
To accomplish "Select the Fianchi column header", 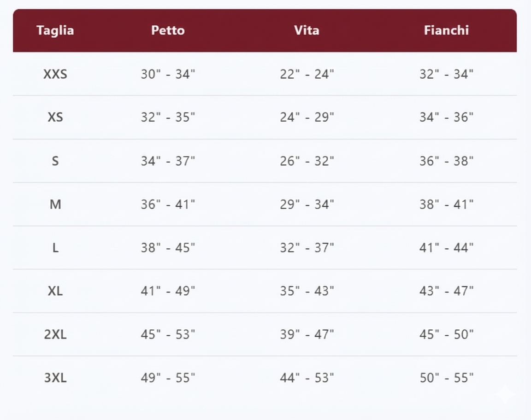I will (446, 30).
